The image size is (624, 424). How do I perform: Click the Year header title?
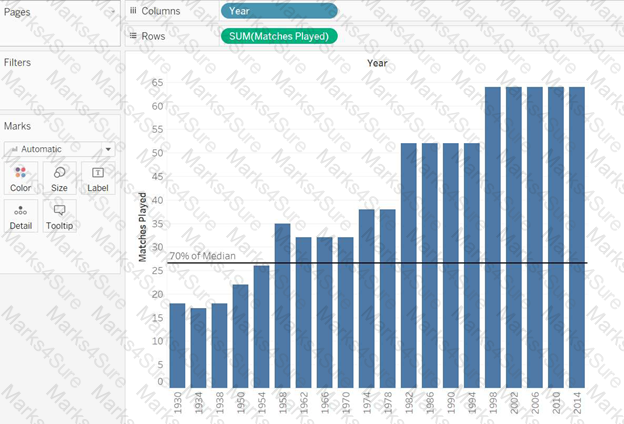tap(377, 63)
